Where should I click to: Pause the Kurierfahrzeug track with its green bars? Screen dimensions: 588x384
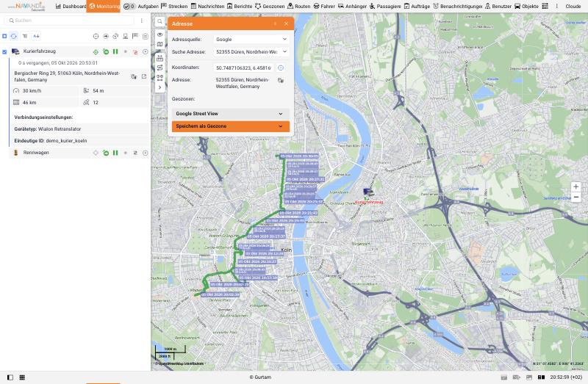click(x=115, y=51)
